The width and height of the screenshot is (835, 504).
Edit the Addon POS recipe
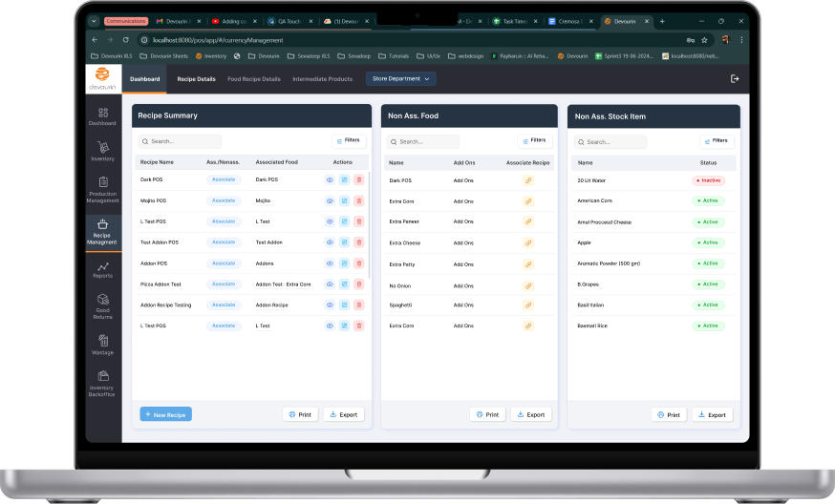[345, 263]
